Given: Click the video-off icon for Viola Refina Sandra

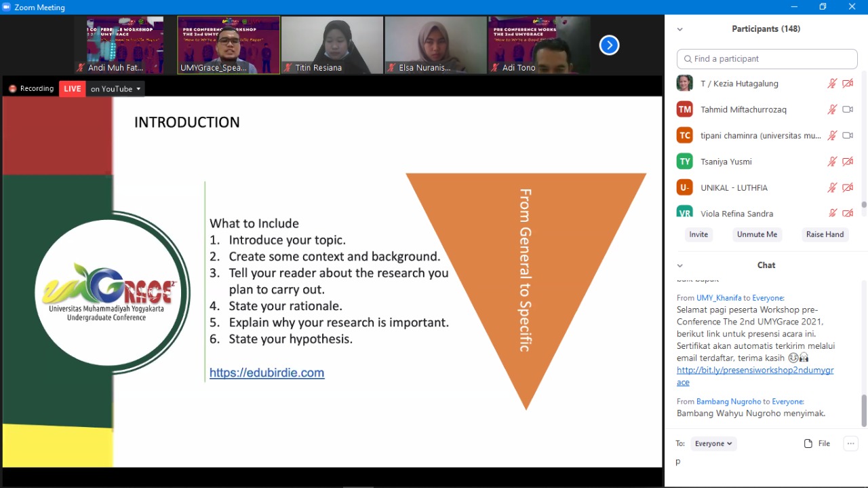Looking at the screenshot, I should click(x=848, y=213).
